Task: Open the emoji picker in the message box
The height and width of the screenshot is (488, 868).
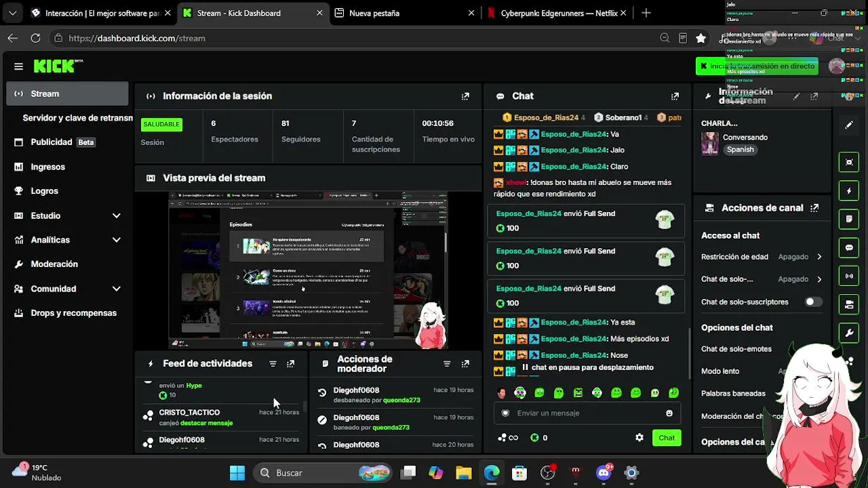Action: click(669, 413)
